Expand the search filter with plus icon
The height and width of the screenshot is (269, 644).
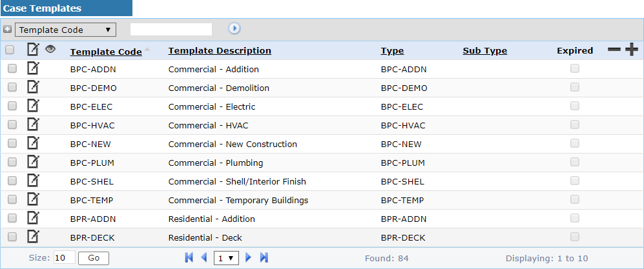pos(7,29)
